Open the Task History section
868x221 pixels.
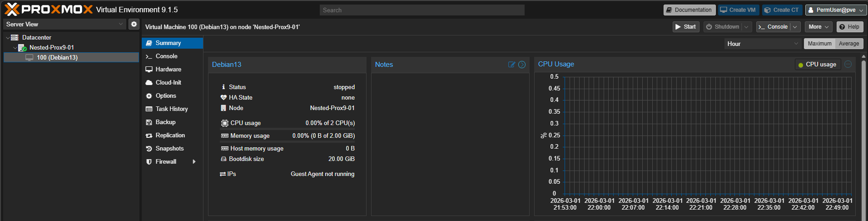tap(172, 109)
